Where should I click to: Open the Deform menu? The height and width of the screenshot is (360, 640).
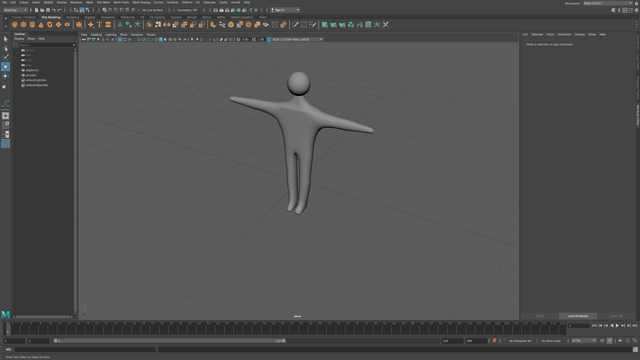(x=187, y=2)
